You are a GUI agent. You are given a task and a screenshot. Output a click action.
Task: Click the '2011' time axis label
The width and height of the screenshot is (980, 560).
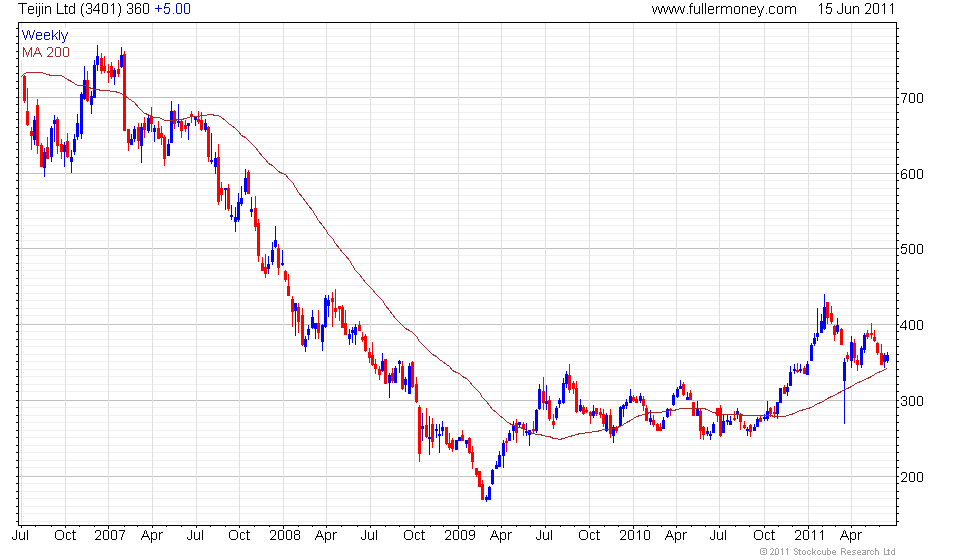809,536
